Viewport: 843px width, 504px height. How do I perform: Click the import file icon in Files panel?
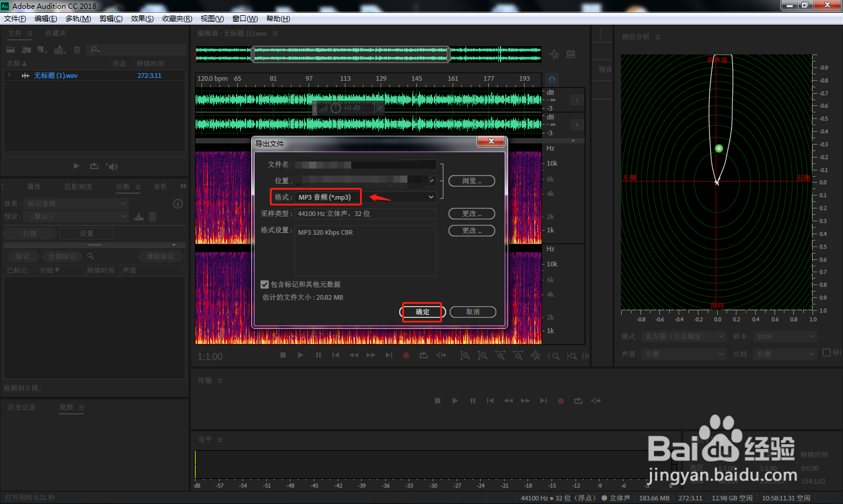tap(26, 50)
